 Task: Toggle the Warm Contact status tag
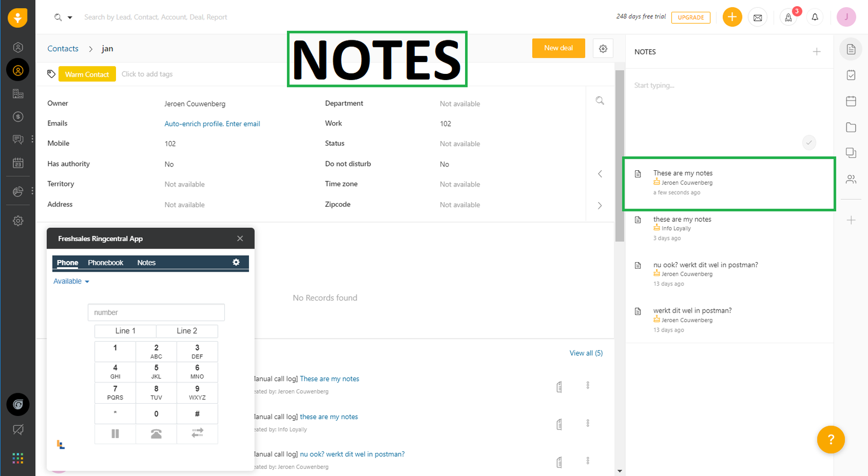(x=87, y=73)
